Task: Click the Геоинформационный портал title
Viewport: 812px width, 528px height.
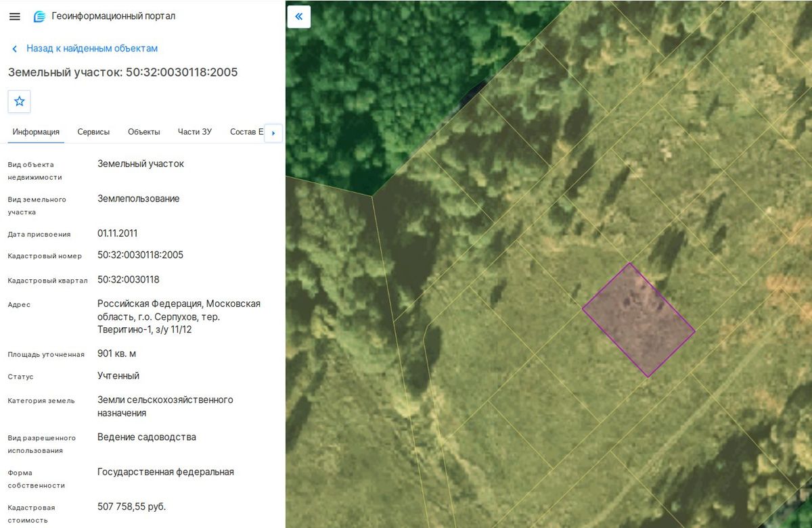Action: (114, 16)
